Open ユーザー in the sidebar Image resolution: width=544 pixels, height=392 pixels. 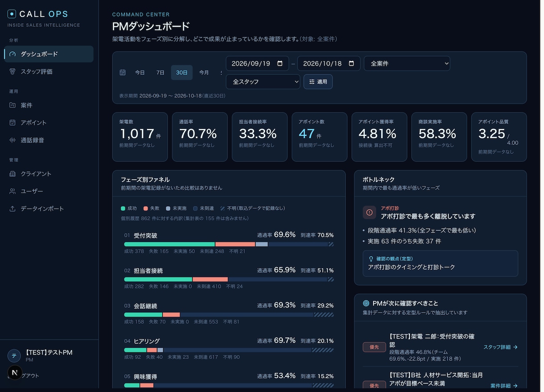point(49,191)
